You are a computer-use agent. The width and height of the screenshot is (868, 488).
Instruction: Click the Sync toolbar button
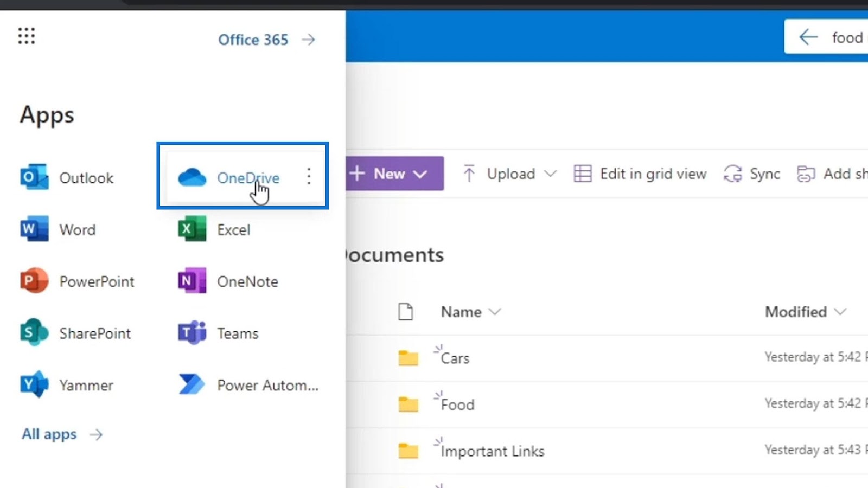(752, 174)
